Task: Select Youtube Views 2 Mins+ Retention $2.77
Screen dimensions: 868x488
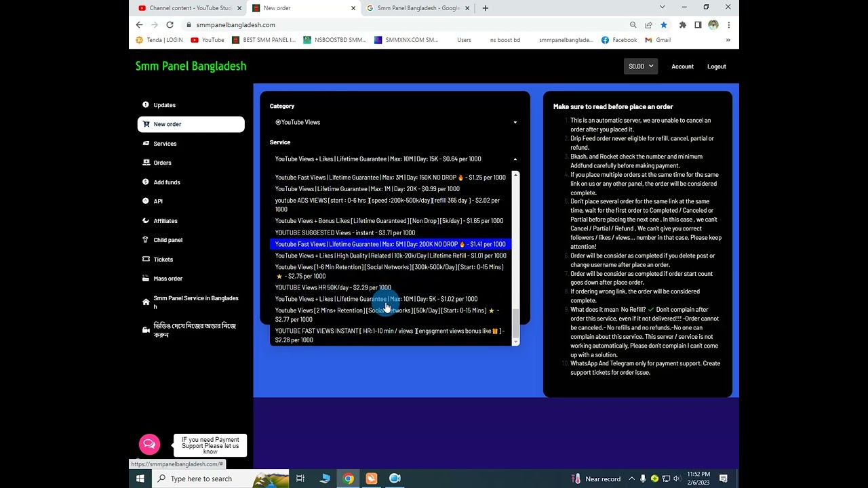Action: [x=391, y=315]
